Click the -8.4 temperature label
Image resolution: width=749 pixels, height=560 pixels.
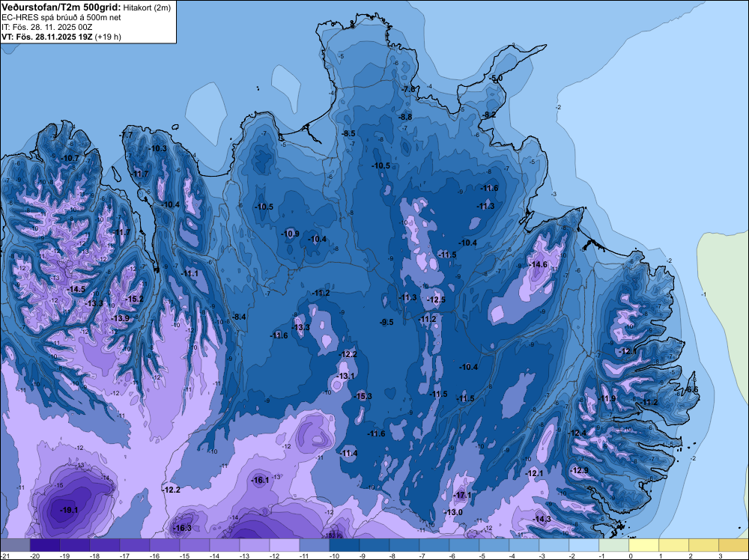pos(239,317)
